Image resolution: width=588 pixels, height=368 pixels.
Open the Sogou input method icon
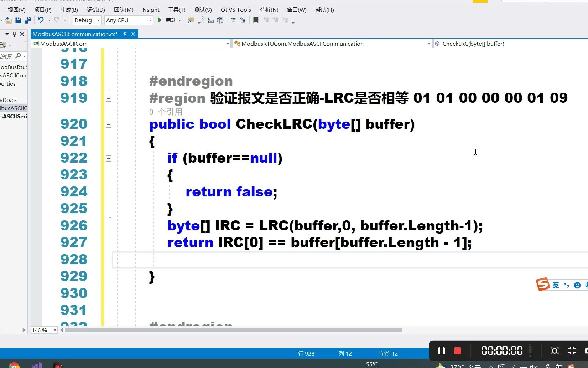542,284
